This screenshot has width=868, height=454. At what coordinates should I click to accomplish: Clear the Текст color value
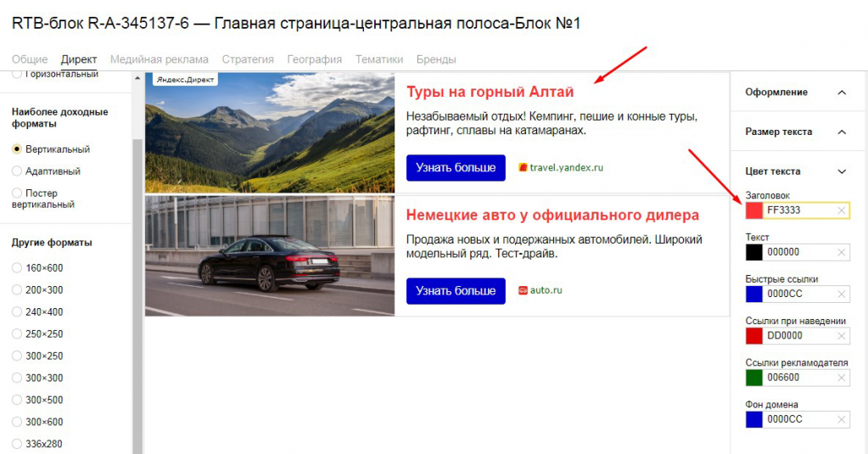[x=841, y=253]
